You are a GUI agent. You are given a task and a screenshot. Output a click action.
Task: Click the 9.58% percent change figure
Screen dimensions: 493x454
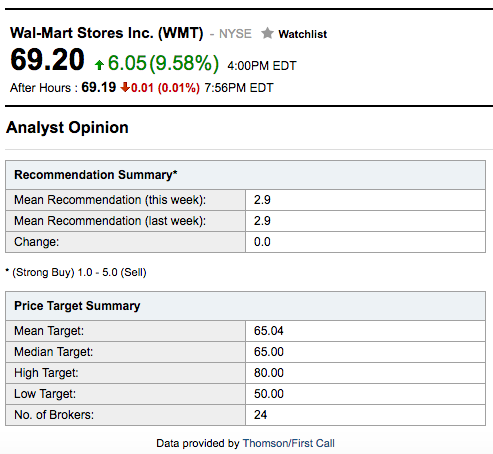184,63
